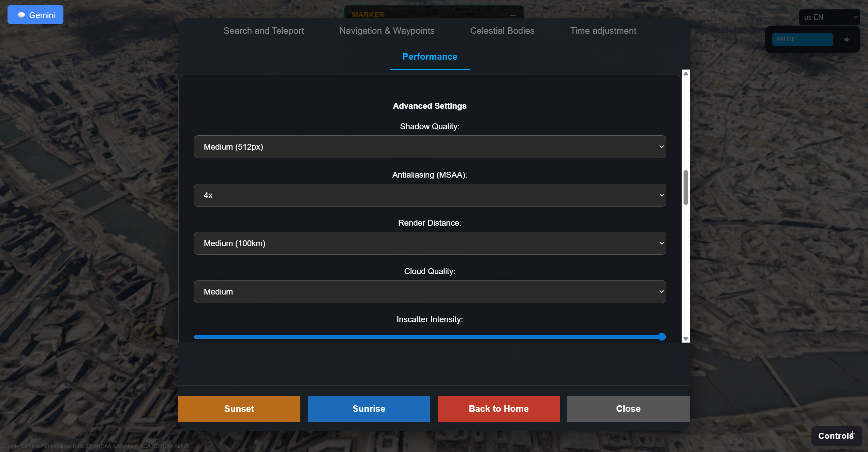Open the Gemini chat assistant

[35, 15]
